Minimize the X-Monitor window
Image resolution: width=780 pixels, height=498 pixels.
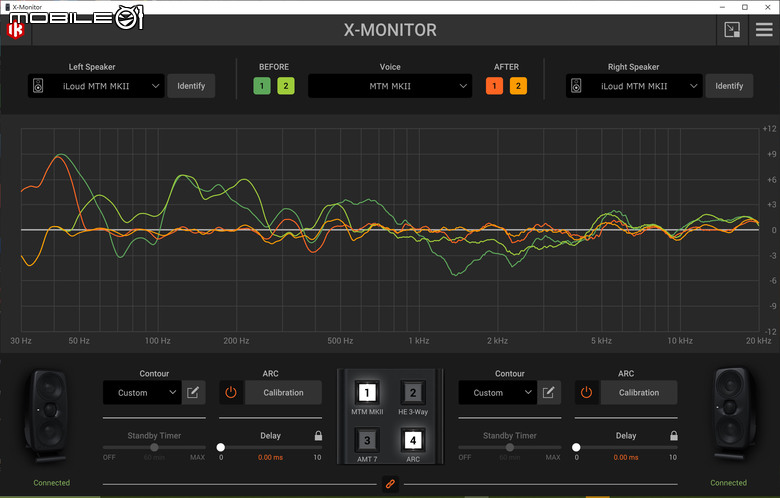tap(722, 7)
